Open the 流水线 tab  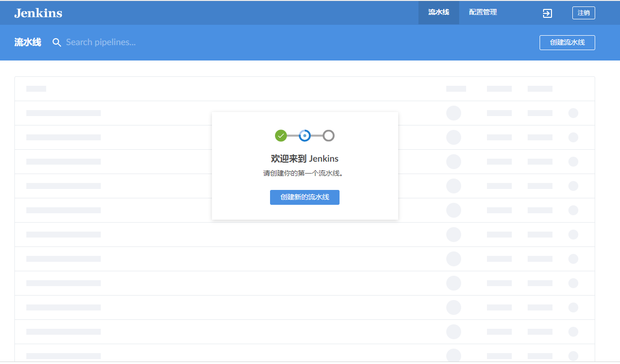(x=439, y=12)
